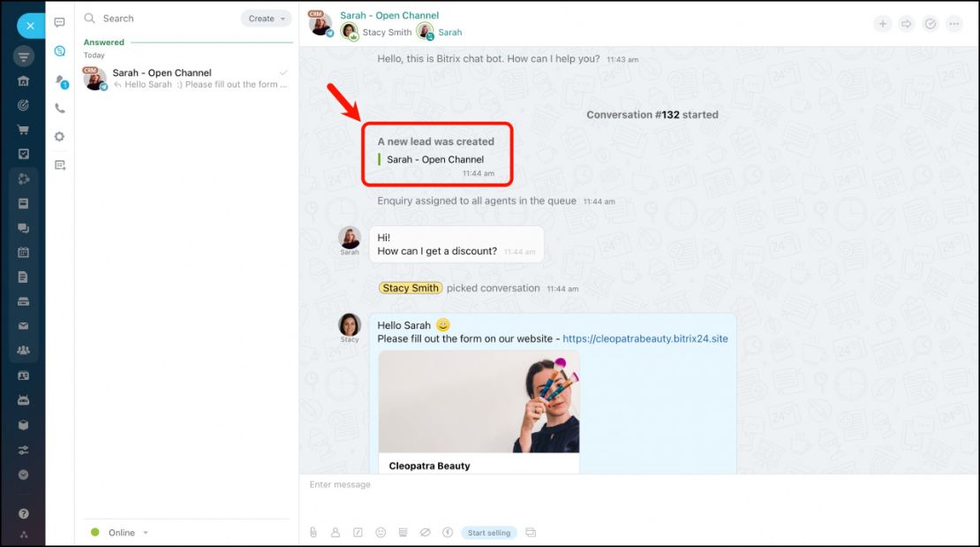Click Sarah's avatar beside her message
980x547 pixels.
[x=350, y=238]
